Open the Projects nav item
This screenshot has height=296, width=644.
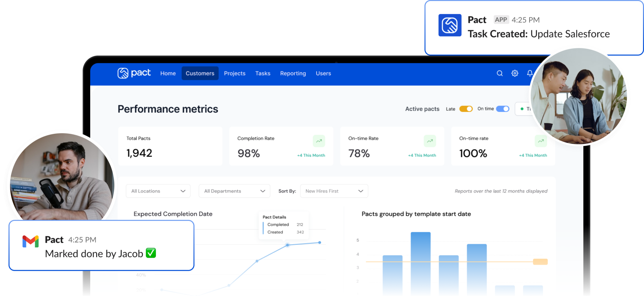pyautogui.click(x=234, y=73)
